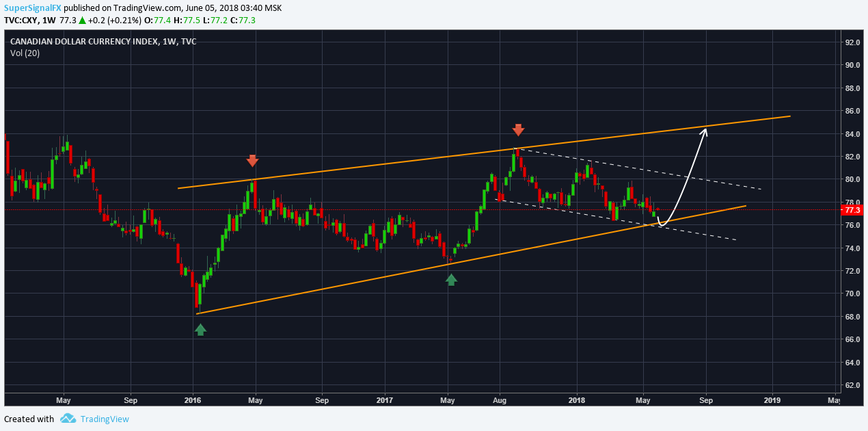
Task: Select the green up arrow under the 2016 low
Action: 200,330
